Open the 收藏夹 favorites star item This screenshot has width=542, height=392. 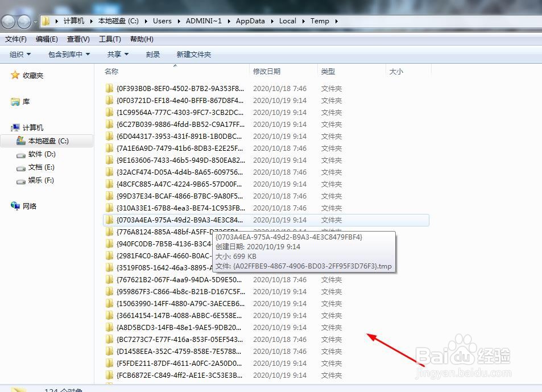pyautogui.click(x=27, y=75)
